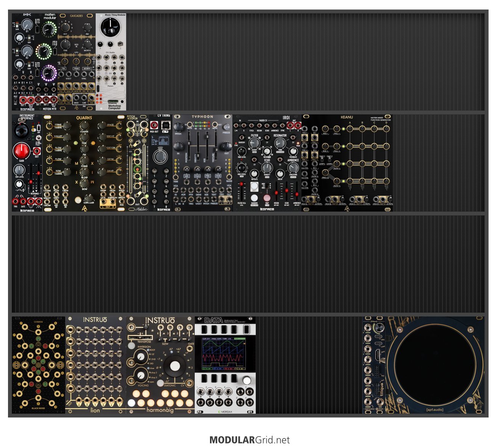Click the white RANDOM button on IROI

(x=254, y=198)
